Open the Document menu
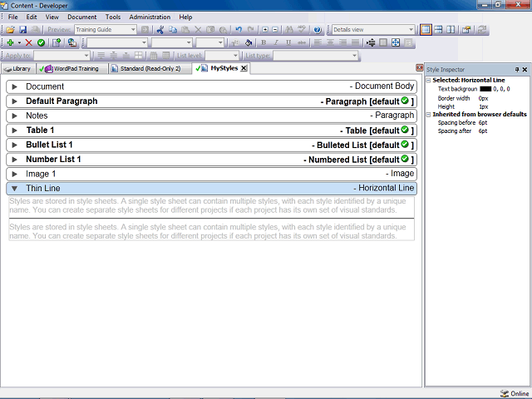Viewport: 532px width, 399px height. (x=81, y=17)
